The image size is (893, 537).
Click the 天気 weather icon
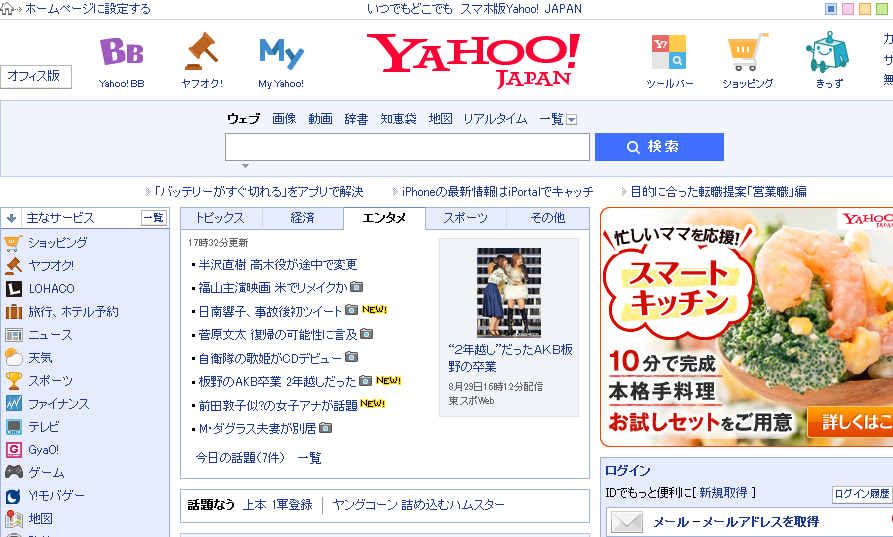[13, 358]
